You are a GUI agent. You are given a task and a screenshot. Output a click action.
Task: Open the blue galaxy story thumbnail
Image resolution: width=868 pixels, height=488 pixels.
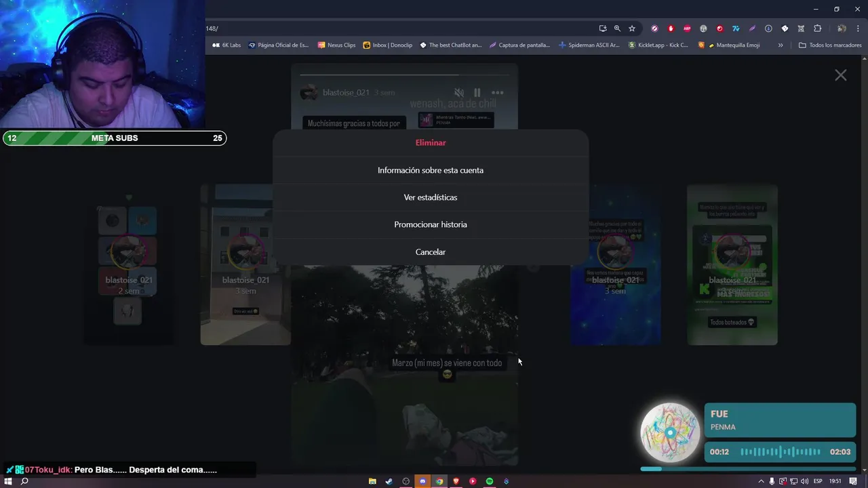tap(615, 264)
